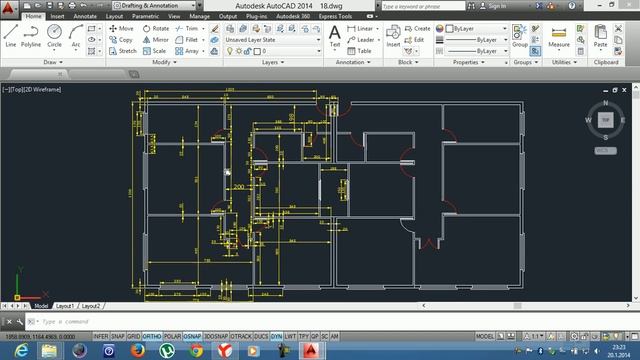Open the Measure utility
The width and height of the screenshot is (640, 360).
tap(559, 37)
